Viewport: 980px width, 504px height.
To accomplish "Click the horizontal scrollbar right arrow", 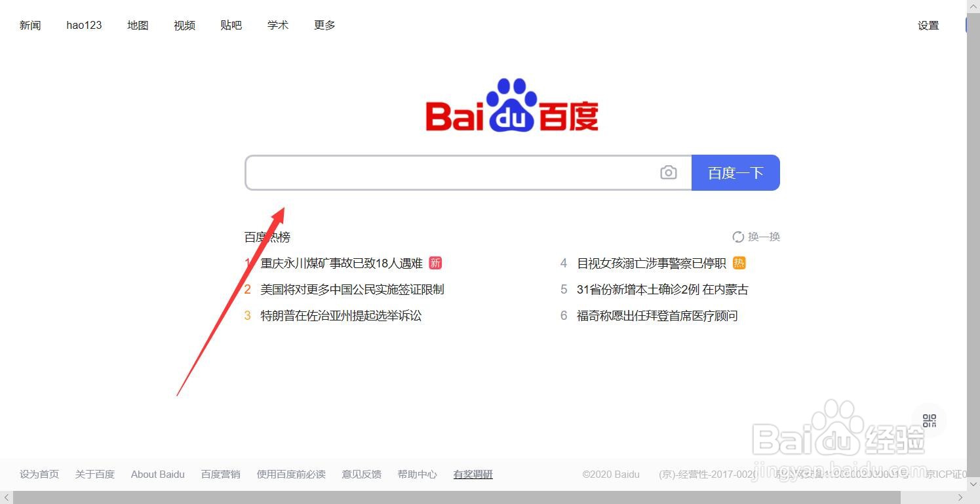I will (x=960, y=498).
